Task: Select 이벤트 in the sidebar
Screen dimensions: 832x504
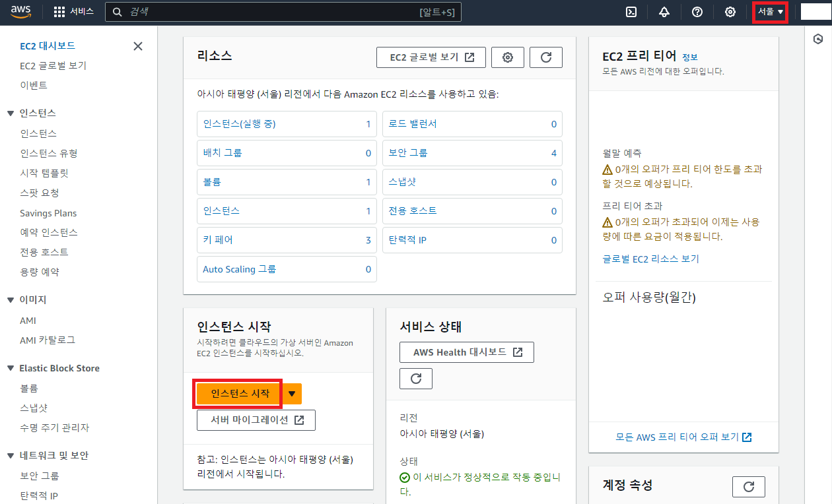Action: tap(34, 86)
